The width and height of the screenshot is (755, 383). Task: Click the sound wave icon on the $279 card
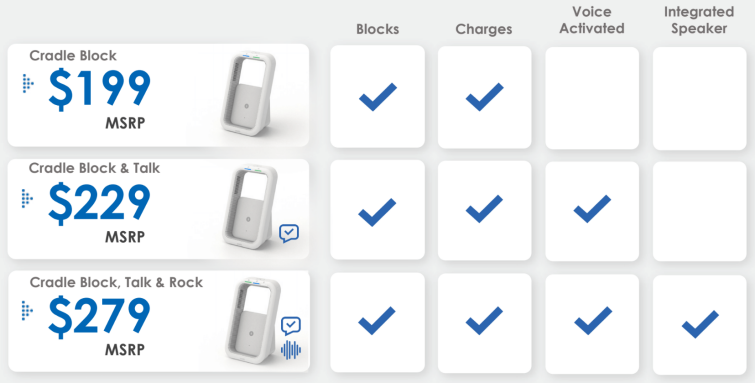[291, 350]
